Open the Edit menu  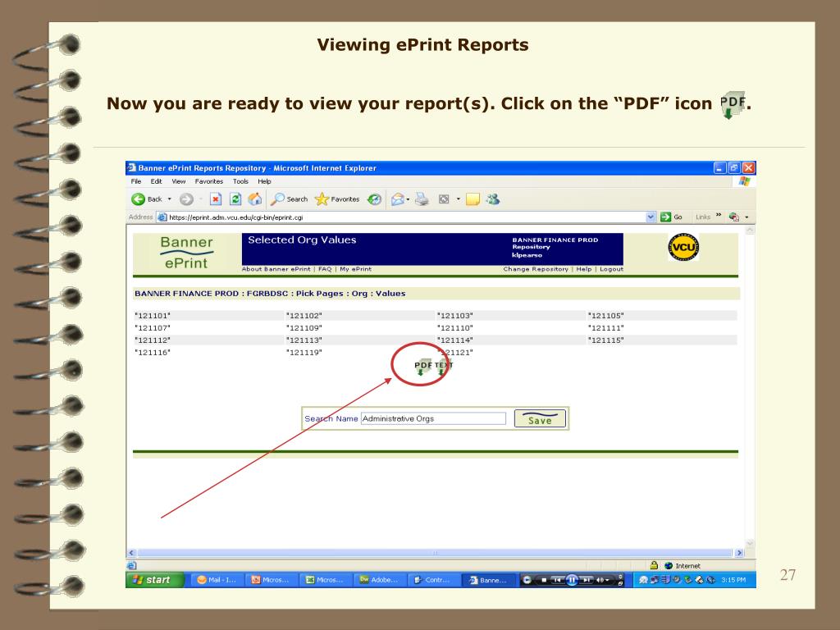pyautogui.click(x=156, y=181)
